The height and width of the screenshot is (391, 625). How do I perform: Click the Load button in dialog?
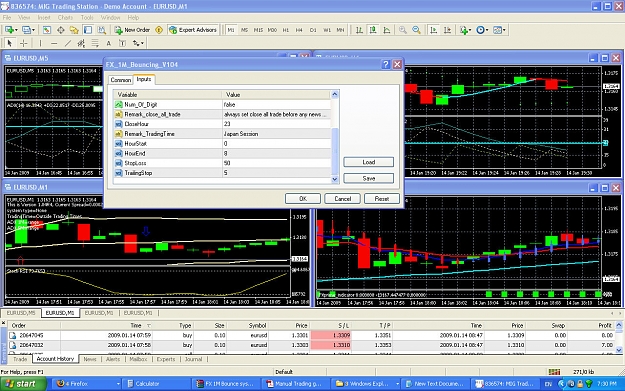click(x=369, y=162)
